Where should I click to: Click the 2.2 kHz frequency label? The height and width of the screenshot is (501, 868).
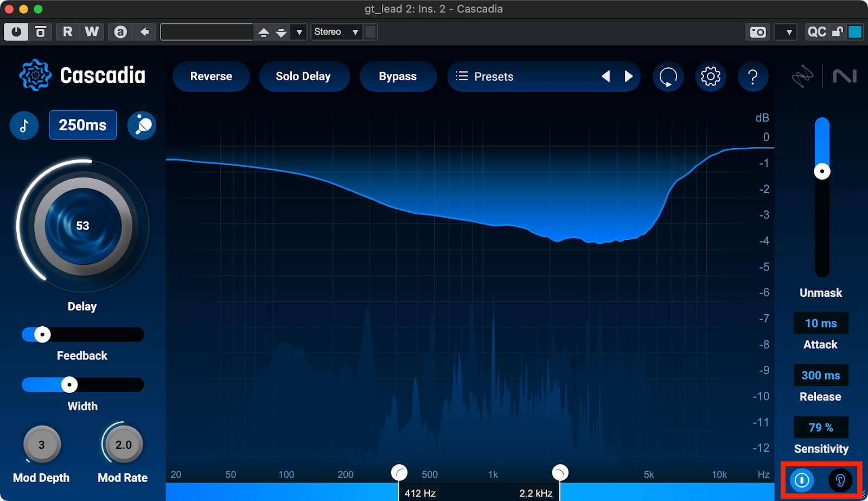tap(536, 493)
